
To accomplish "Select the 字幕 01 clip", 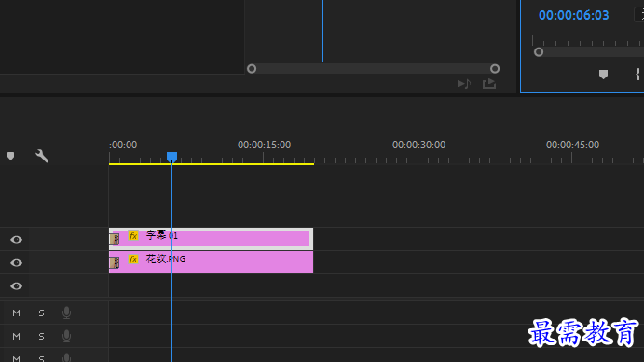I will click(212, 239).
